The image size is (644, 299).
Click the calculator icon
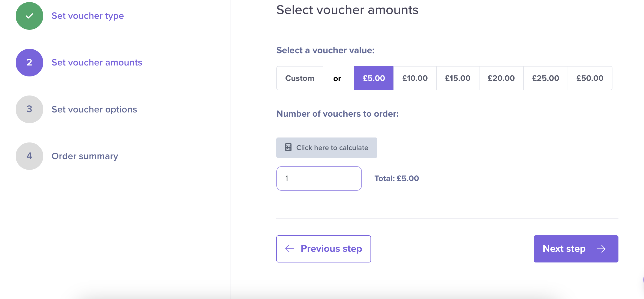pos(288,147)
